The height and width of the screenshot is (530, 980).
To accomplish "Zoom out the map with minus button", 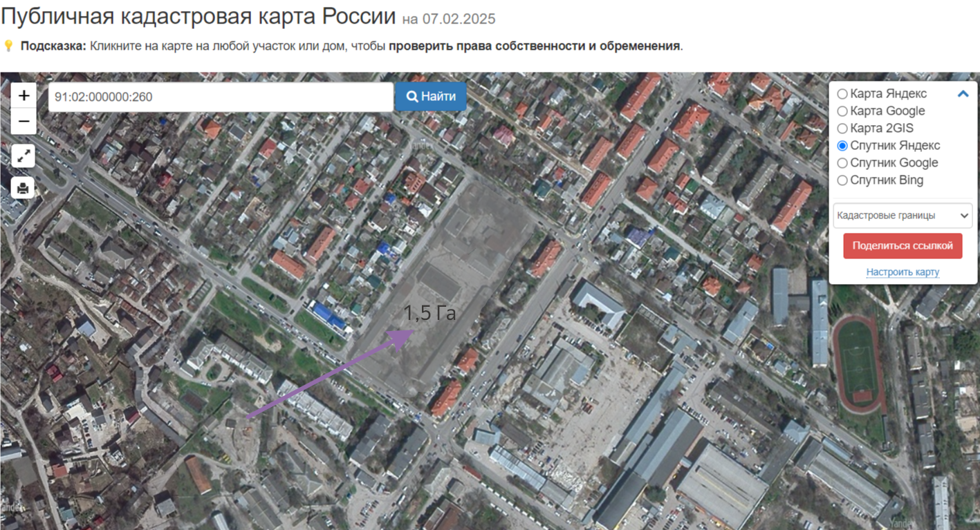I will click(x=24, y=122).
